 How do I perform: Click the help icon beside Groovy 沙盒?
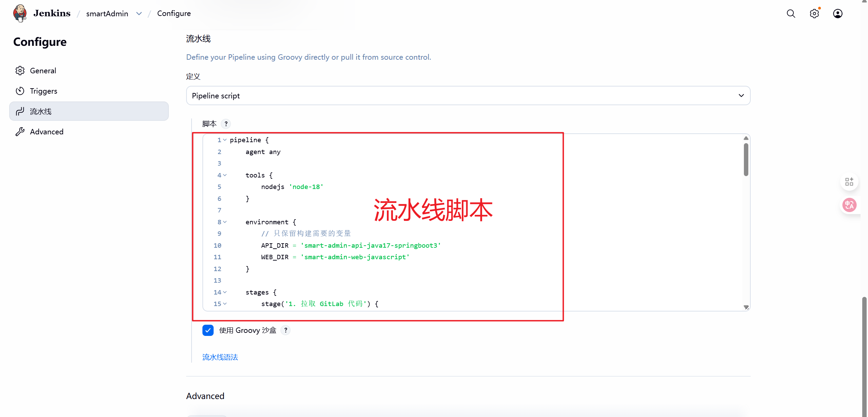coord(285,330)
